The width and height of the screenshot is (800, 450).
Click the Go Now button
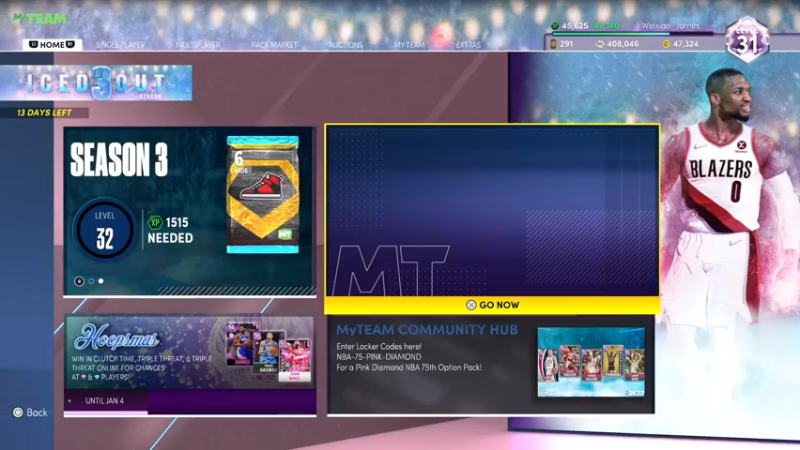[x=492, y=305]
